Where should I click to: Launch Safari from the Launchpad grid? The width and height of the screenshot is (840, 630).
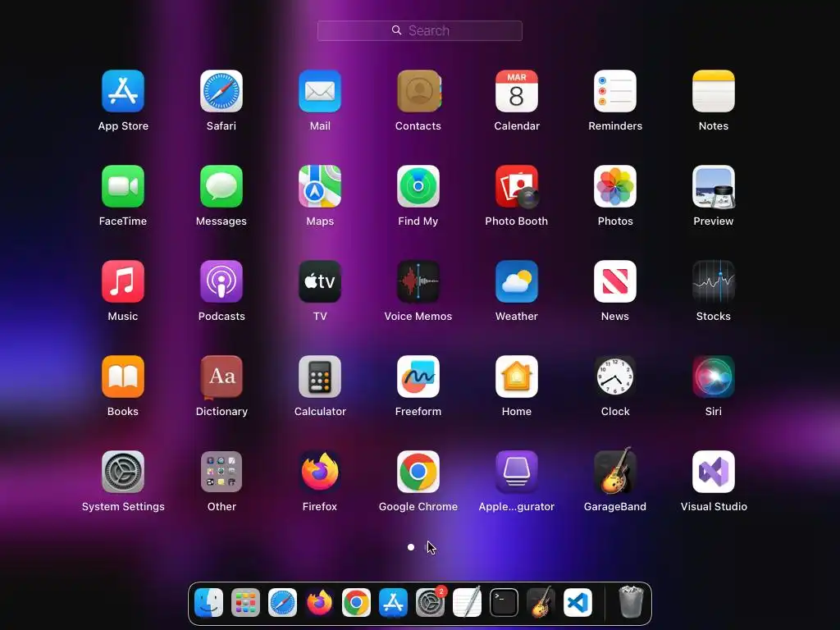(x=221, y=91)
